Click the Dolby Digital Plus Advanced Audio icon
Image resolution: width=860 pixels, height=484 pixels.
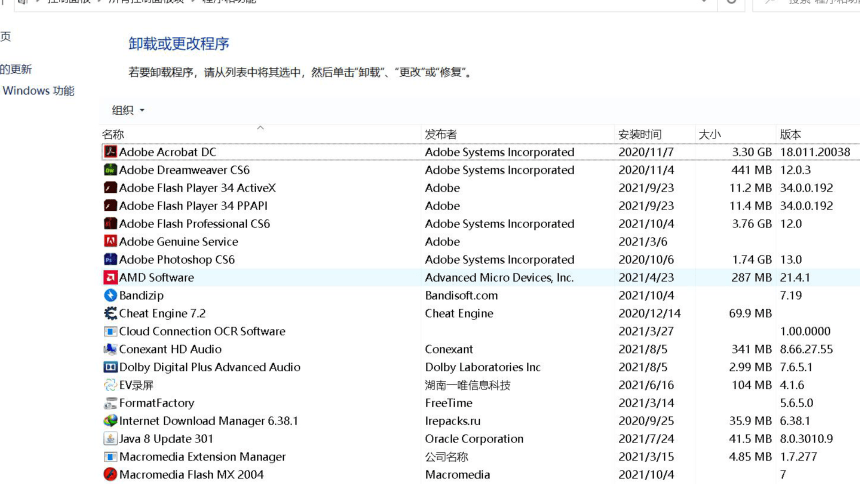click(110, 367)
